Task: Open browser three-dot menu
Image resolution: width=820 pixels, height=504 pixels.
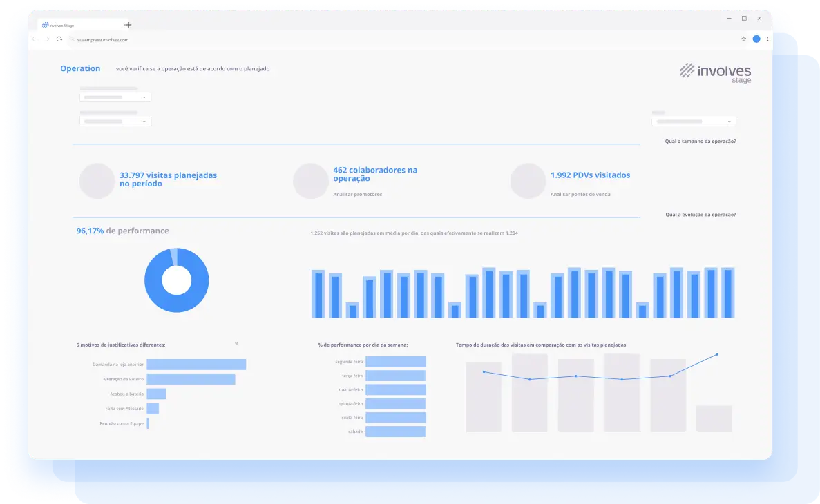Action: coord(767,39)
